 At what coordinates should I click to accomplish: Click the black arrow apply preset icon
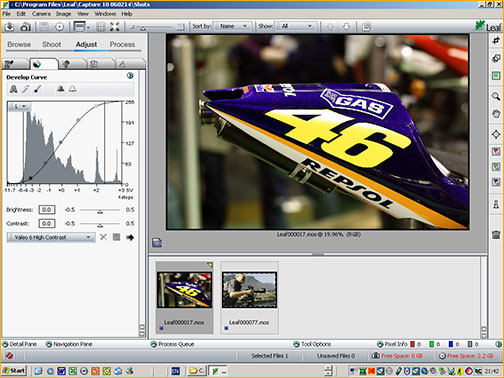(130, 237)
